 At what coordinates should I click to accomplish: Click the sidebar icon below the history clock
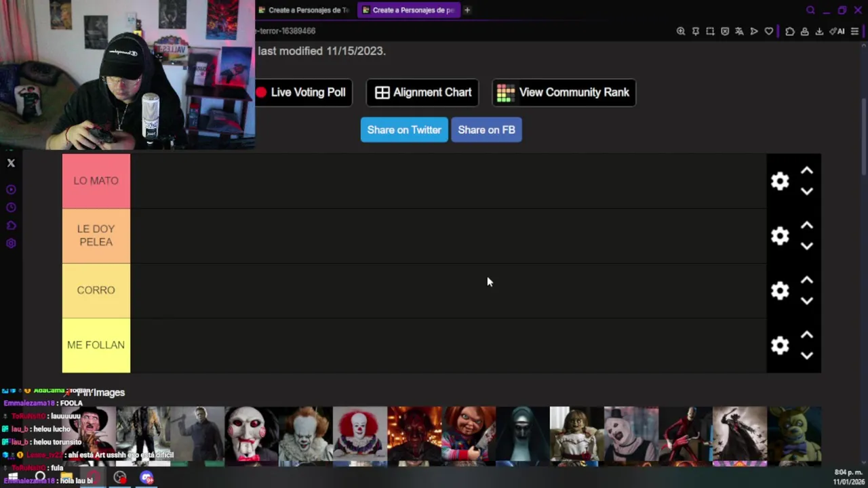coord(11,226)
